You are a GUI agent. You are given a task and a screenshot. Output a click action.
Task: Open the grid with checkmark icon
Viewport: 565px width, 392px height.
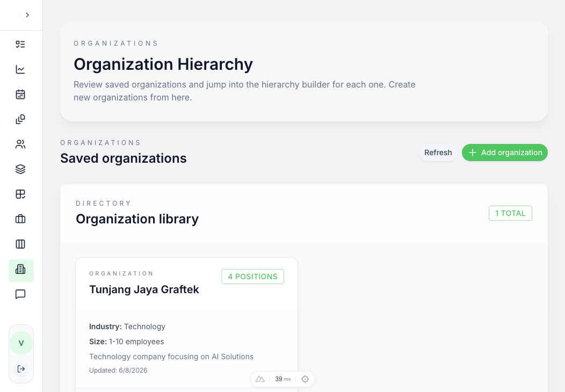(20, 194)
